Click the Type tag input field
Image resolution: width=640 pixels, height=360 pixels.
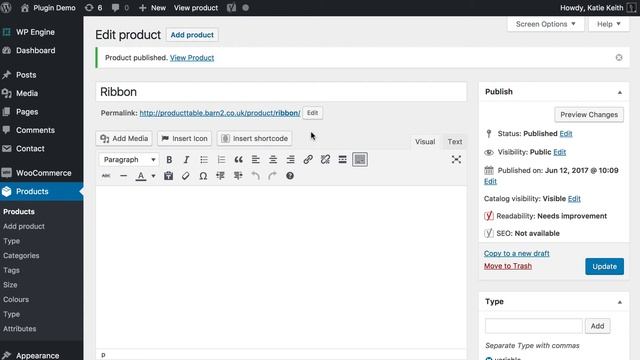[x=534, y=326]
